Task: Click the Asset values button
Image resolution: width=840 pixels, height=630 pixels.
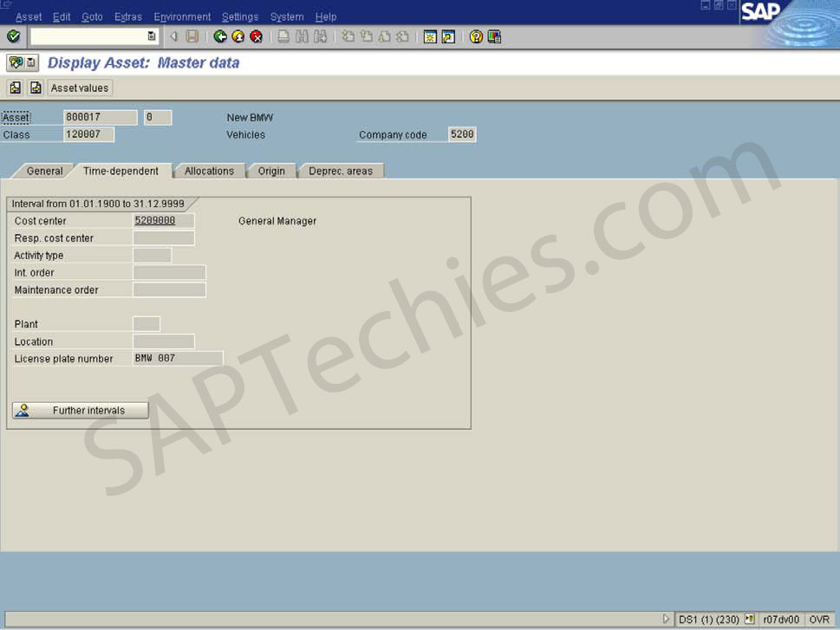Action: pos(79,88)
